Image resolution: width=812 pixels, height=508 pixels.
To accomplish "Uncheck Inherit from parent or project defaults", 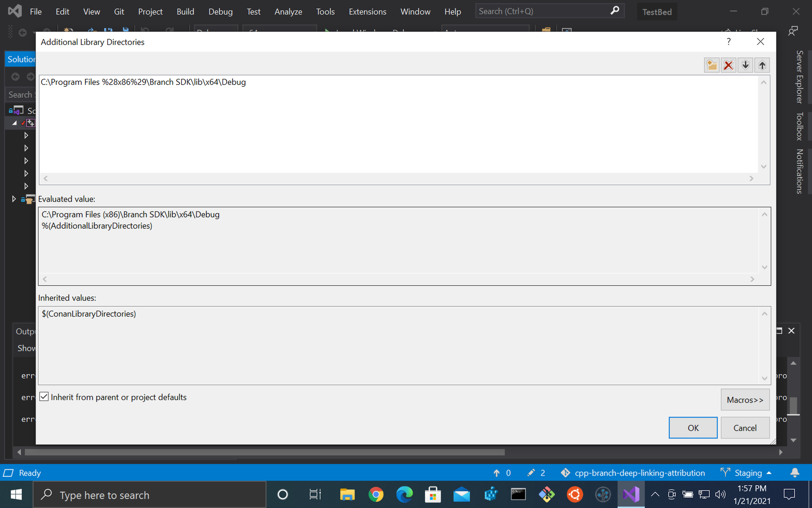I will pyautogui.click(x=43, y=396).
